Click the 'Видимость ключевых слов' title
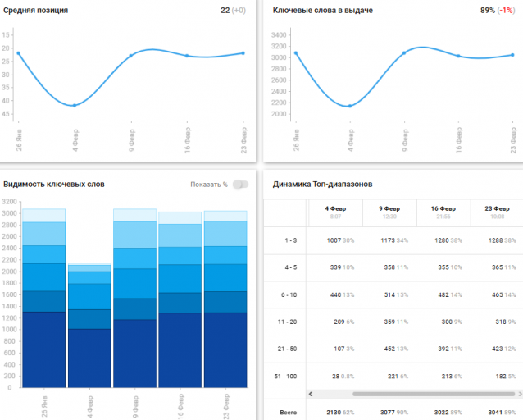523x420 pixels. pos(54,185)
